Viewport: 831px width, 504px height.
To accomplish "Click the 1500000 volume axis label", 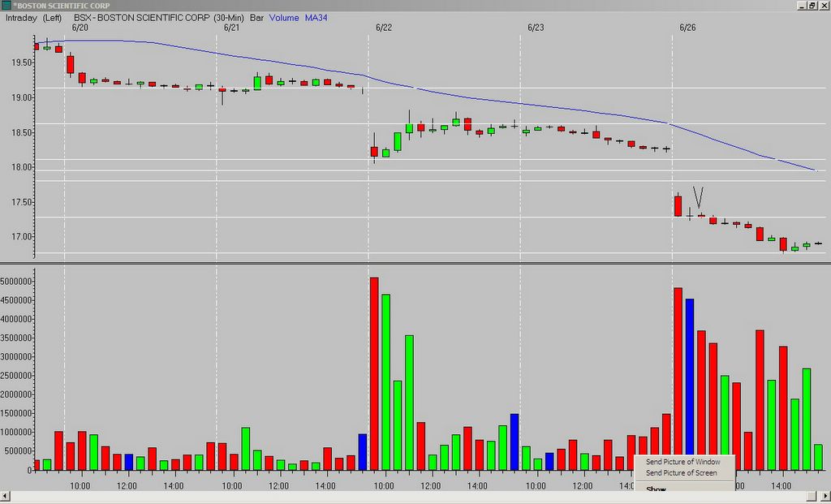I will click(15, 413).
